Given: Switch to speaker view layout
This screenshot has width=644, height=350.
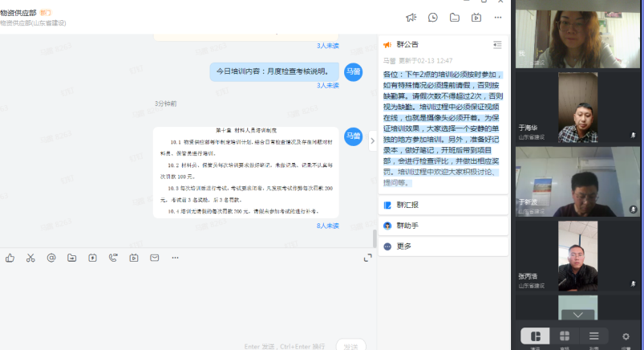Looking at the screenshot, I should pyautogui.click(x=535, y=336).
